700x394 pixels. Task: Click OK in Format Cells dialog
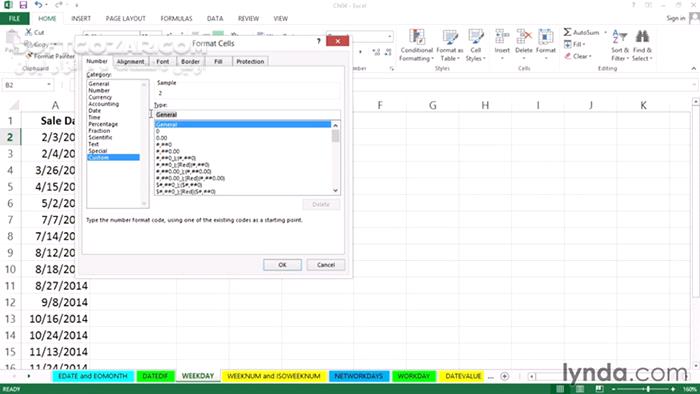282,265
